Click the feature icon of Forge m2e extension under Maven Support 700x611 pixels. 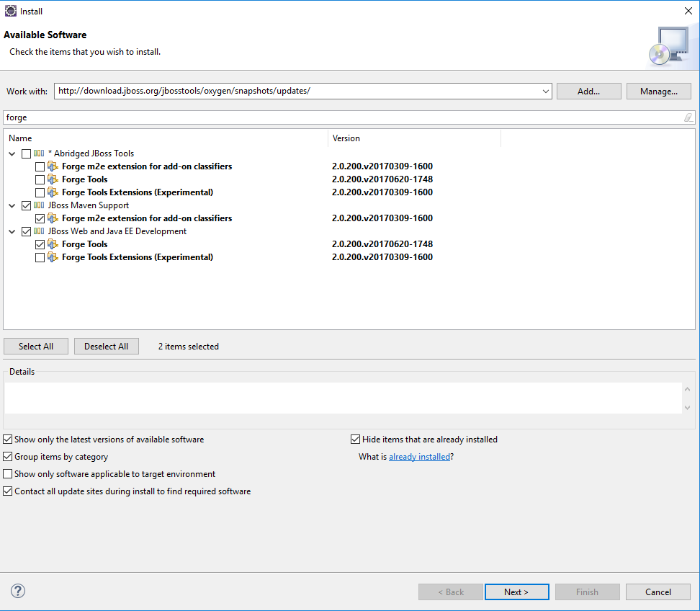[x=53, y=218]
